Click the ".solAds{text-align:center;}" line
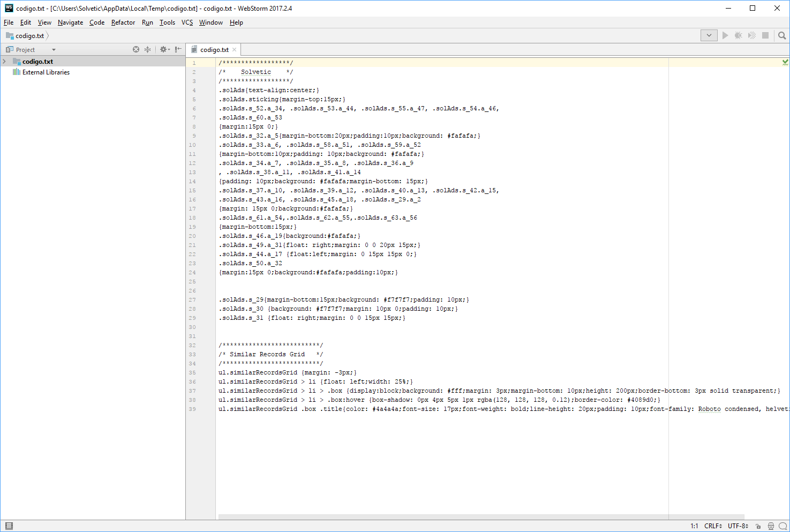790x532 pixels. tap(269, 90)
